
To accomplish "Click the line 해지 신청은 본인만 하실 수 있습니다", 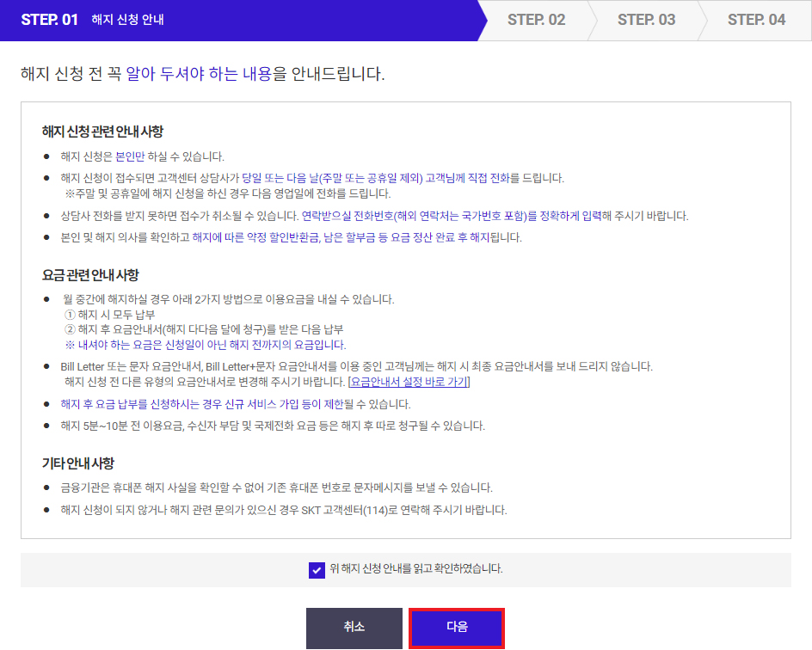I will pos(143,156).
